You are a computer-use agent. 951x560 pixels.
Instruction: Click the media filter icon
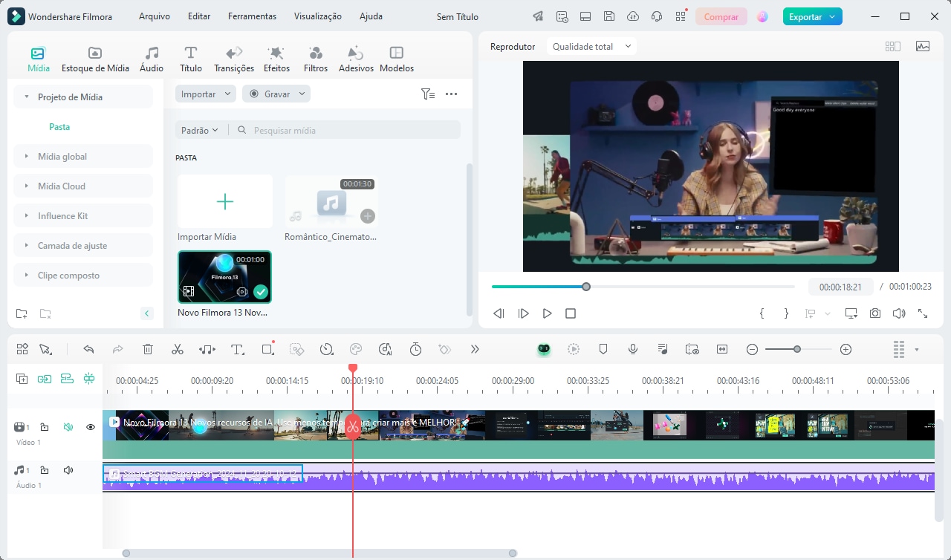click(x=427, y=94)
